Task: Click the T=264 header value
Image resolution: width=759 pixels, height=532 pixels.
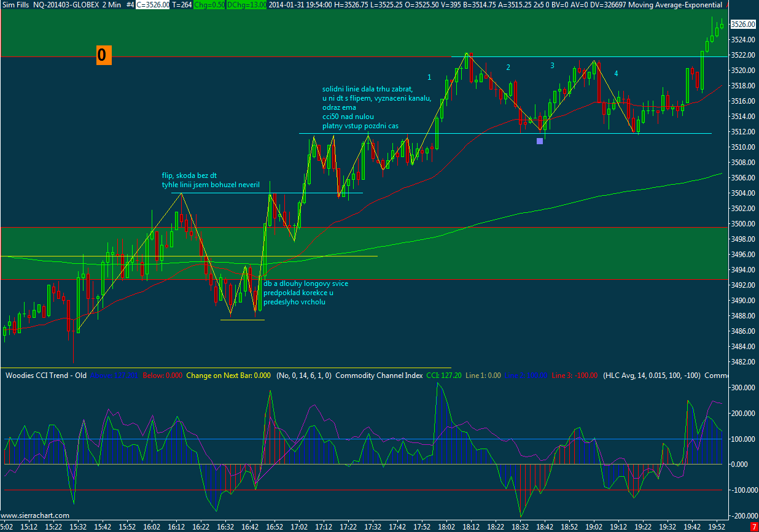Action: pos(182,4)
